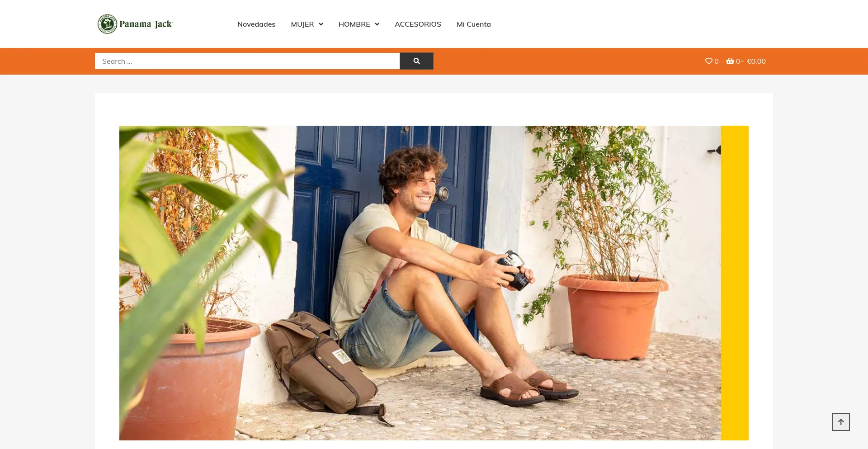Go to Mi Cuenta page
This screenshot has height=449, width=868.
(474, 24)
